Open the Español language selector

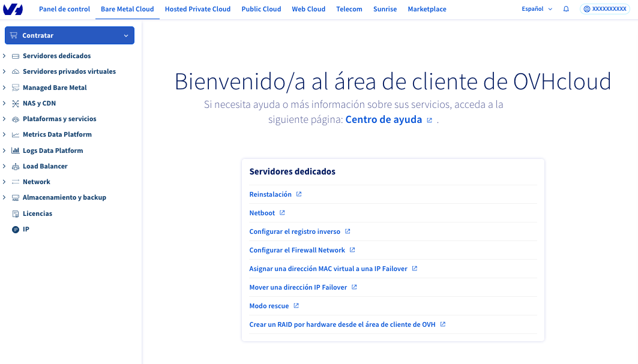tap(535, 9)
